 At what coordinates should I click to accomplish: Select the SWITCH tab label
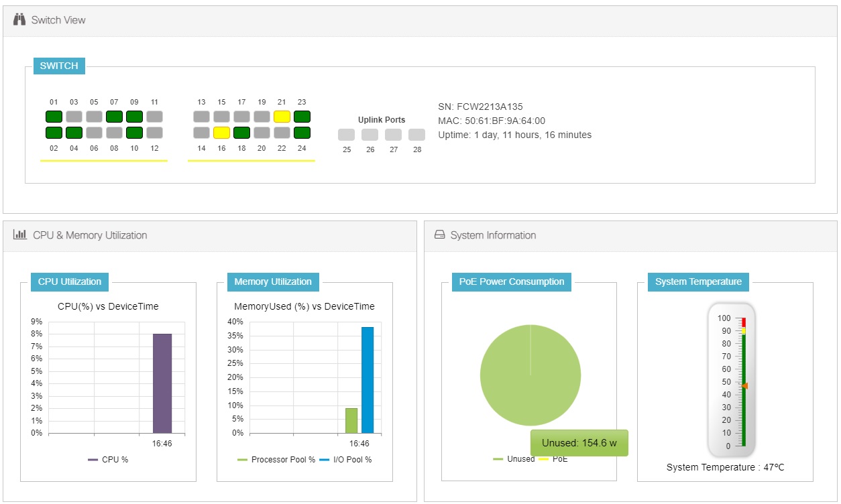(58, 66)
